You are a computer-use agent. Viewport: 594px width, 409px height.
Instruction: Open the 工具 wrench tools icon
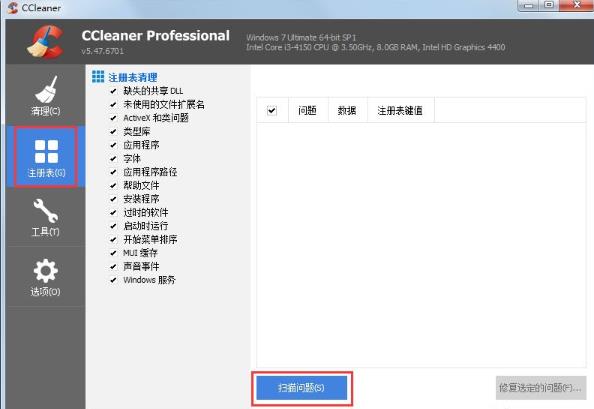(45, 210)
